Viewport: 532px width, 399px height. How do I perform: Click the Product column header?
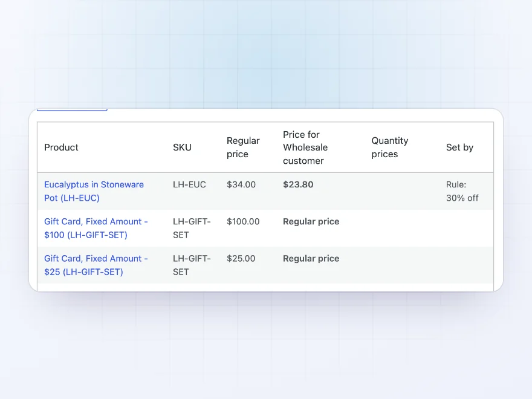[x=62, y=148]
